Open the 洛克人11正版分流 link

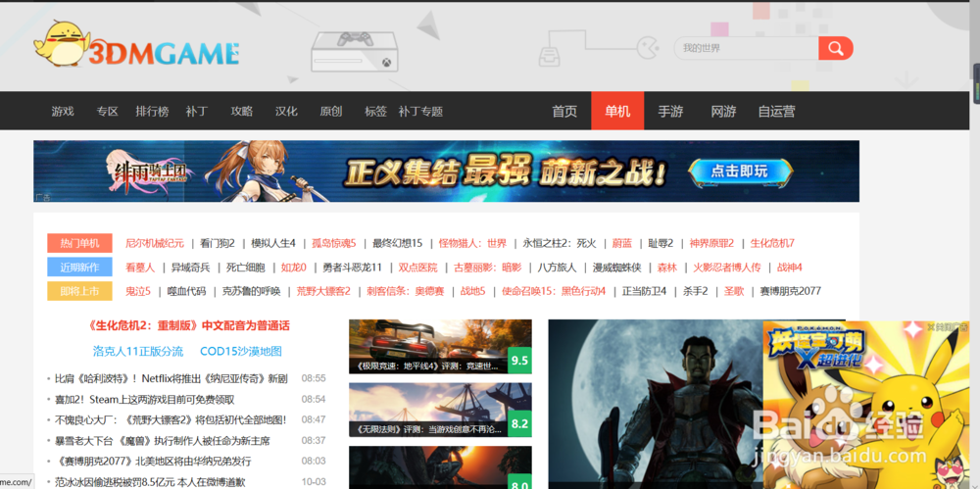(138, 352)
